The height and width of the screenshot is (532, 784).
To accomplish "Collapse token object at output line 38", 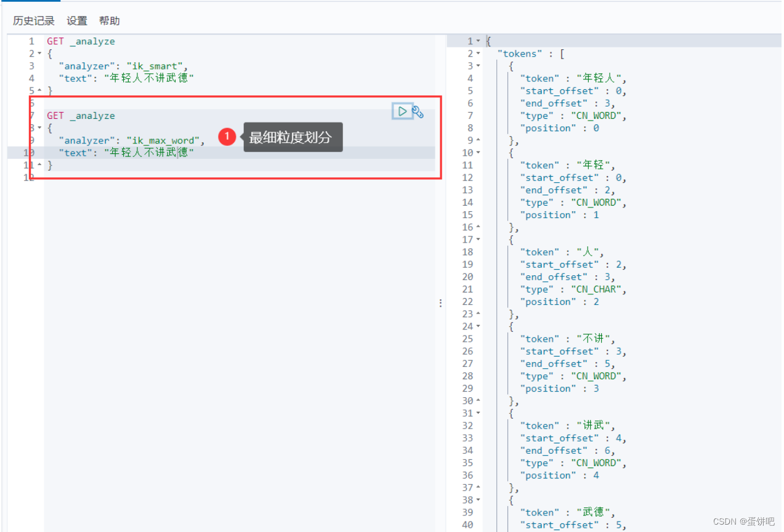I will 478,500.
